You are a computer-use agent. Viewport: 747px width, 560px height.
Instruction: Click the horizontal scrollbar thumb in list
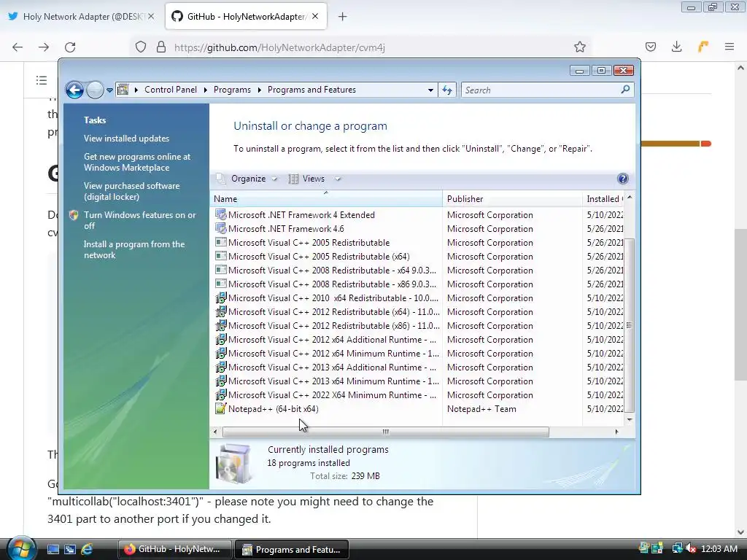[385, 432]
